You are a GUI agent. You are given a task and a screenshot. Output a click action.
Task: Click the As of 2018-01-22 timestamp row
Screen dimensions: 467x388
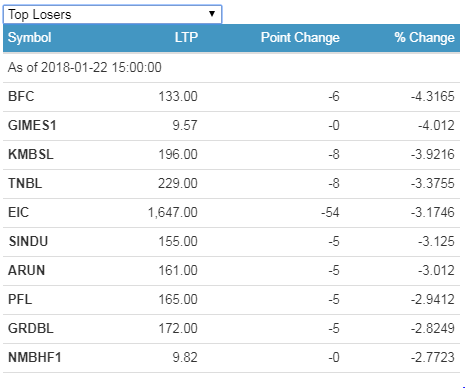coord(231,67)
